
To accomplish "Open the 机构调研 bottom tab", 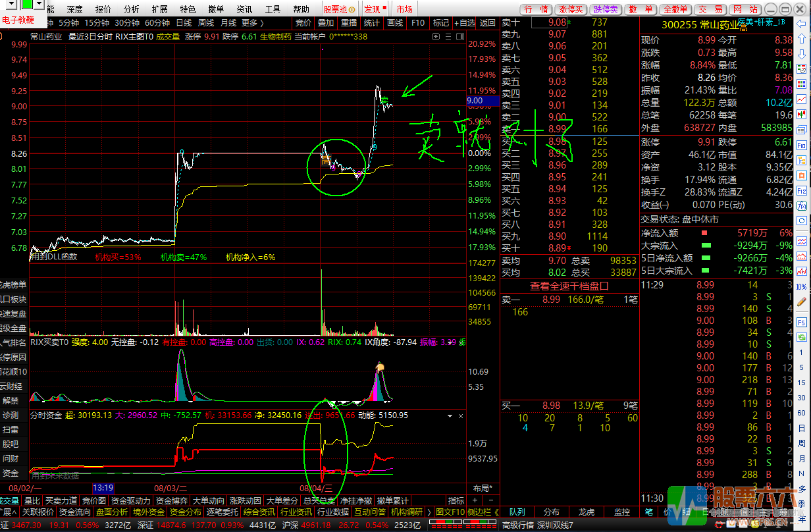I will (x=407, y=512).
